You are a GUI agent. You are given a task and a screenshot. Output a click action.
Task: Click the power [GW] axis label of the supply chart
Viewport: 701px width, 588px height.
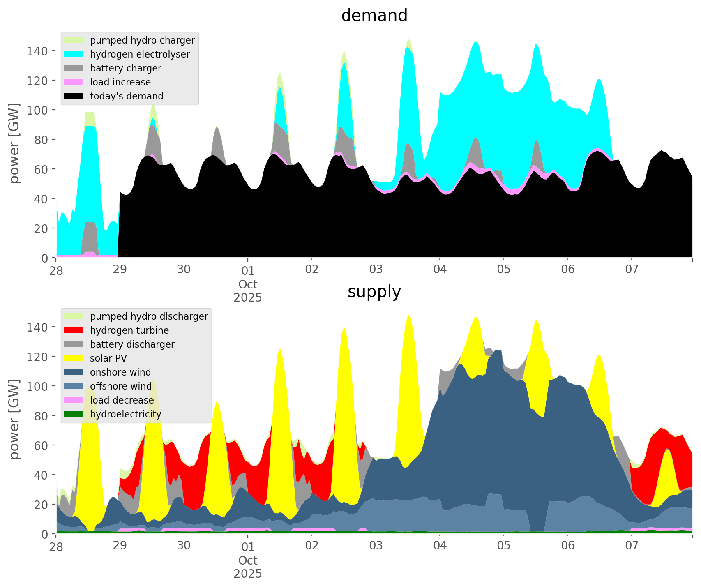pyautogui.click(x=14, y=419)
